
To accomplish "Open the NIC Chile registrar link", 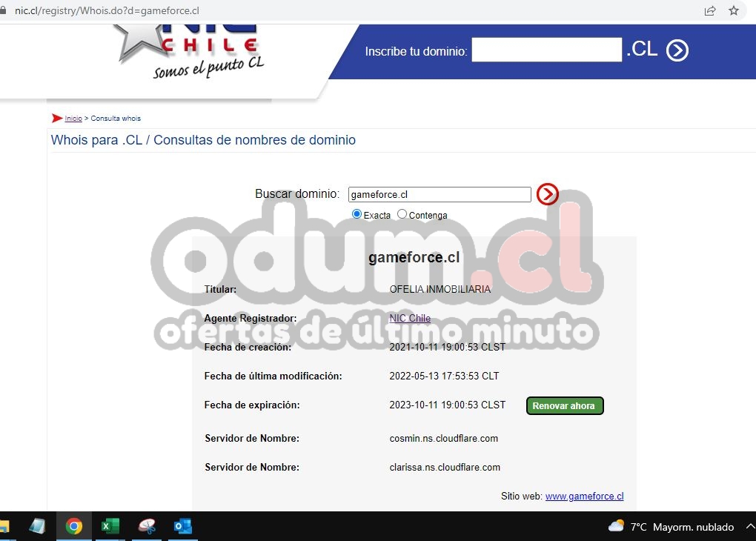I will tap(410, 318).
